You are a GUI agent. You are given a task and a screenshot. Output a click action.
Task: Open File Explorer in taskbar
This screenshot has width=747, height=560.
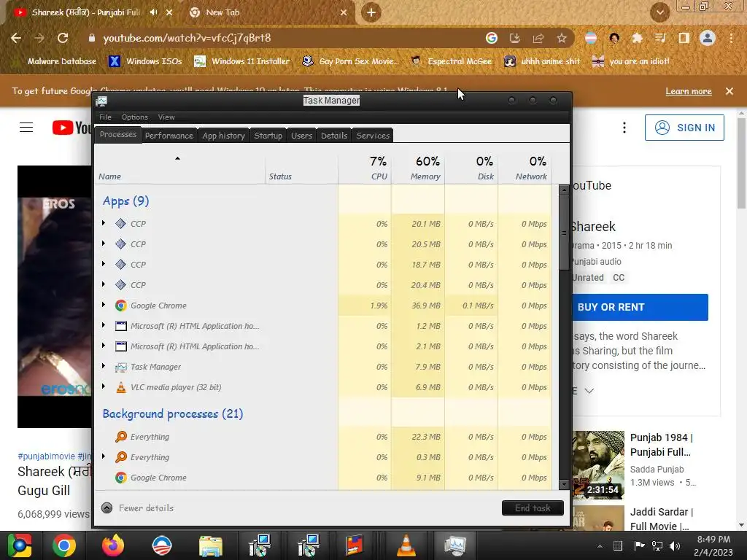point(211,545)
